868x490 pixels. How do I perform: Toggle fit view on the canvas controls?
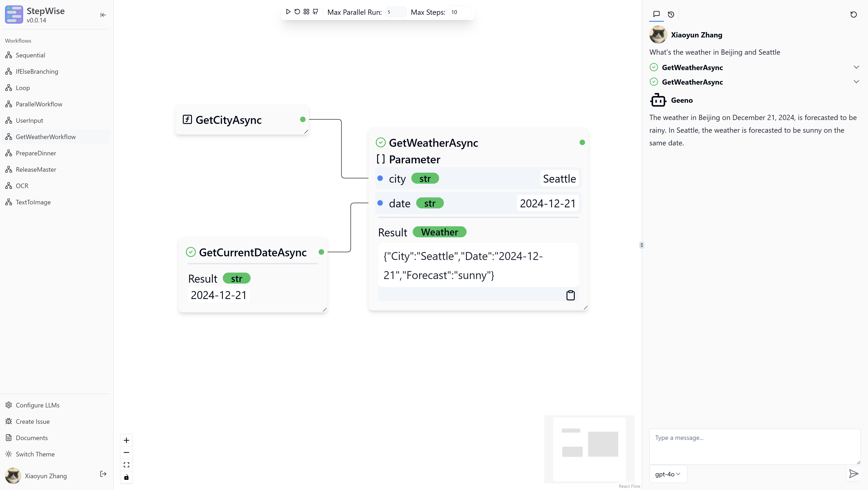(126, 465)
